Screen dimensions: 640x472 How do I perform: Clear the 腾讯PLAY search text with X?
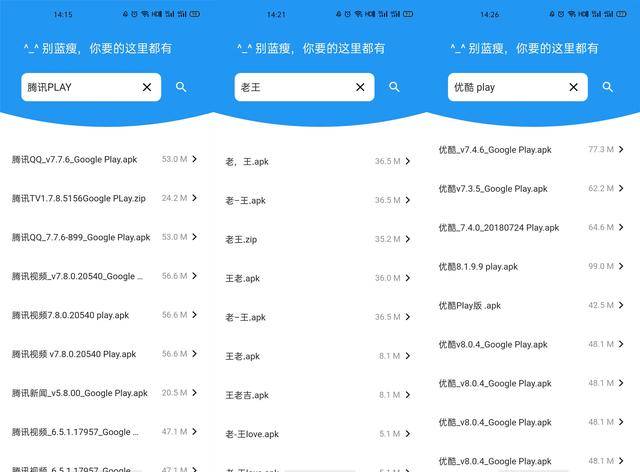tap(147, 87)
